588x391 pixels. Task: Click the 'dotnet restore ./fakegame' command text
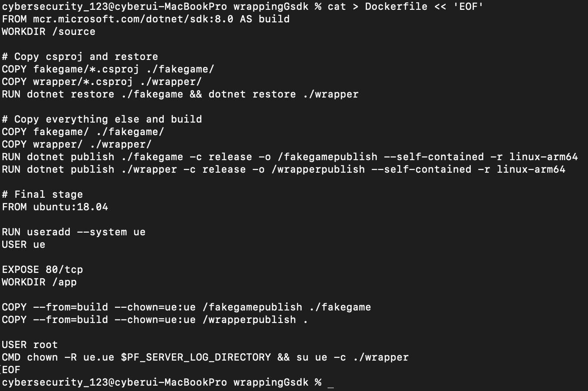point(105,94)
